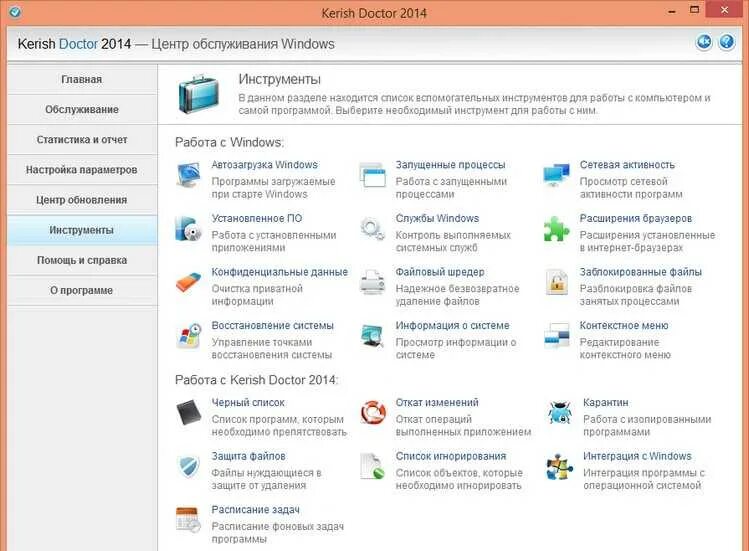The image size is (749, 551).
Task: Open the Расписание задач link
Action: click(x=256, y=509)
